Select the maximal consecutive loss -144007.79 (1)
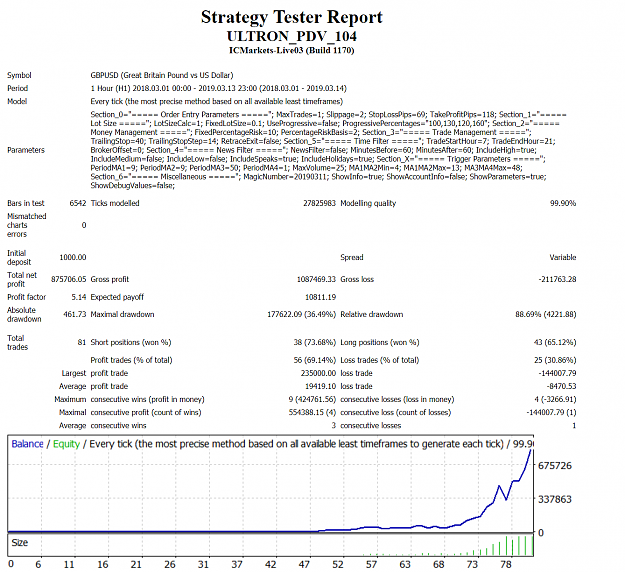This screenshot has width=625, height=572. point(551,413)
